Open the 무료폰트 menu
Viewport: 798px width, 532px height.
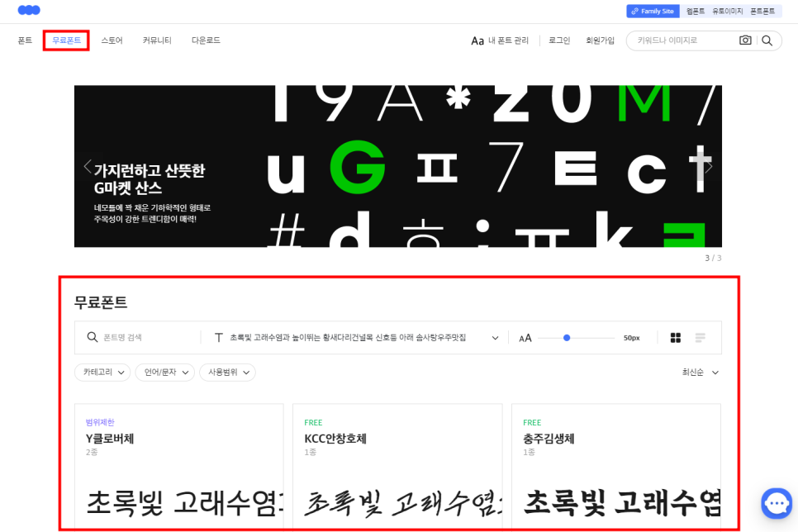(66, 40)
